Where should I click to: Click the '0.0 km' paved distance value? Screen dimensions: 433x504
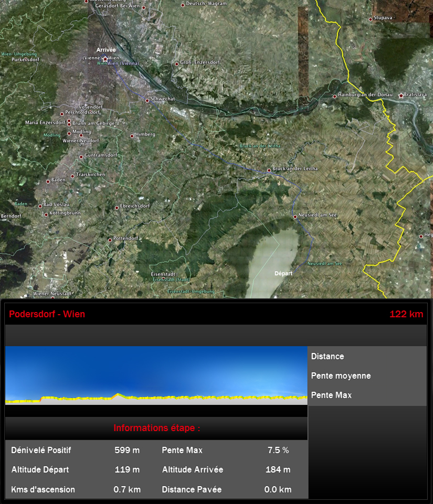(278, 489)
